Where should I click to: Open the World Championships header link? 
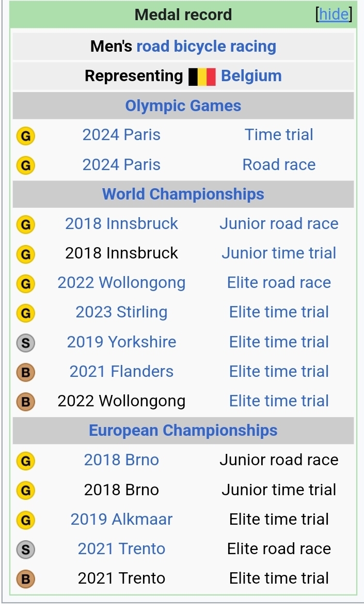[183, 194]
